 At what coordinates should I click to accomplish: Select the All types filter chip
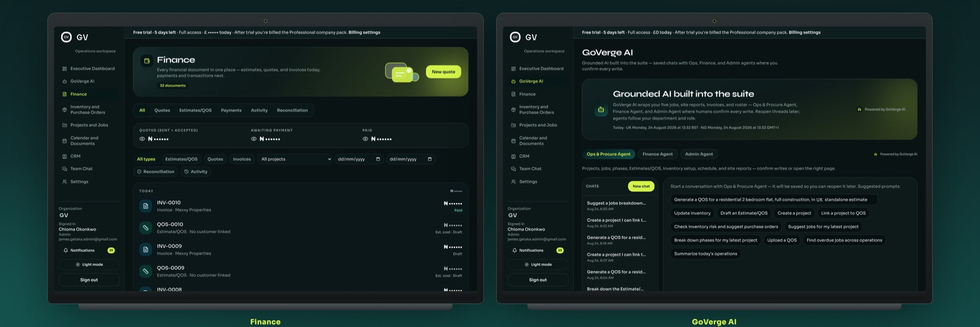[x=146, y=159]
